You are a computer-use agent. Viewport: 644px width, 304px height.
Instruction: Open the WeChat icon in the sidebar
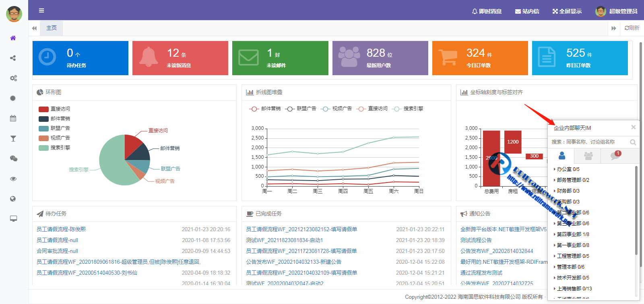(x=13, y=158)
